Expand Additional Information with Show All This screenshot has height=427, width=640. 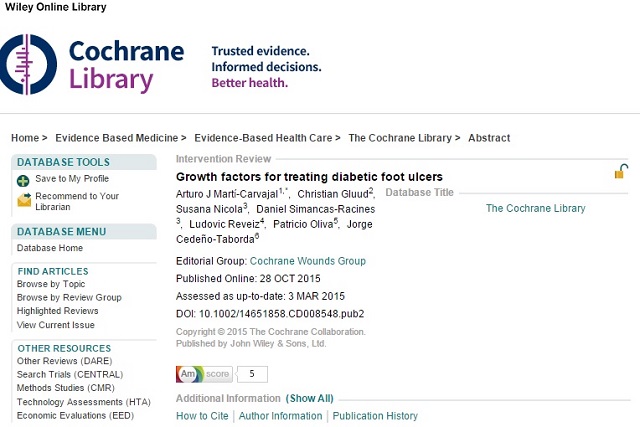pyautogui.click(x=310, y=398)
